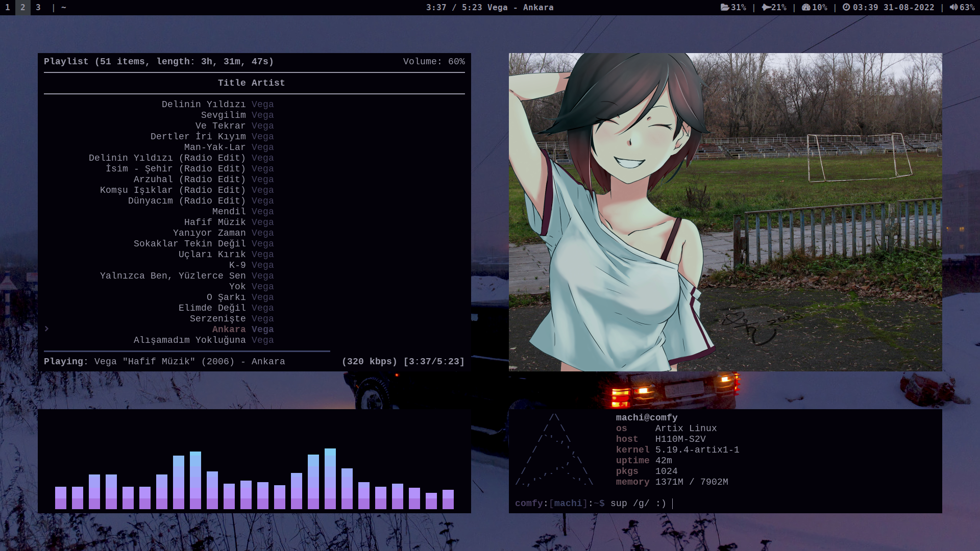
Task: Click the playback progress bar
Action: tap(254, 351)
